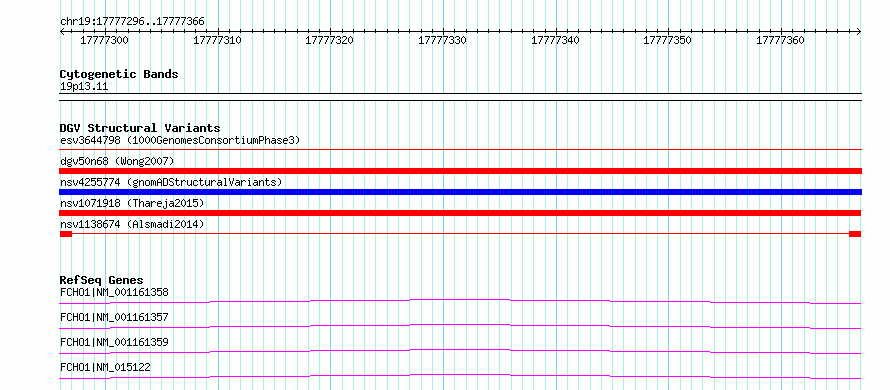
Task: Select the DGV Structural Variants track title
Action: [x=140, y=128]
